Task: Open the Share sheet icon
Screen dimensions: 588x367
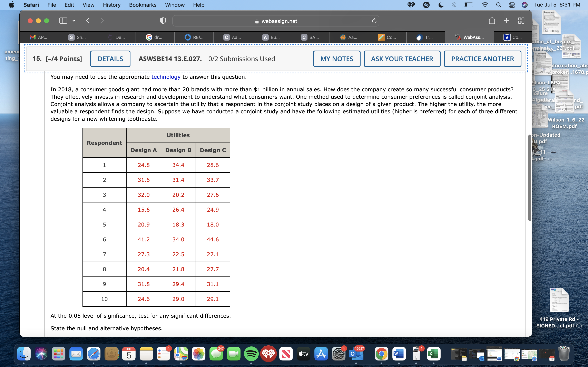Action: pyautogui.click(x=492, y=21)
